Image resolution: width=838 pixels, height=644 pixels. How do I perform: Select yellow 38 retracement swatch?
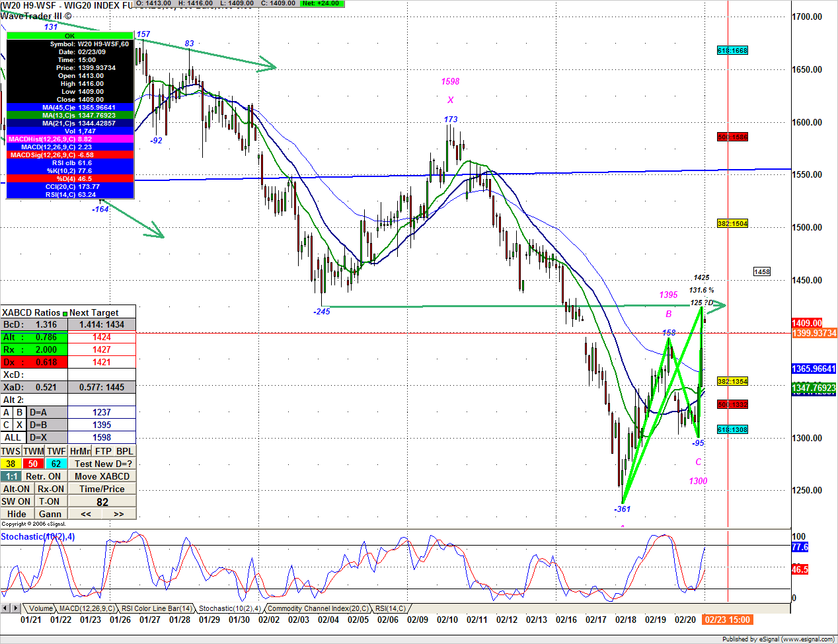(11, 464)
